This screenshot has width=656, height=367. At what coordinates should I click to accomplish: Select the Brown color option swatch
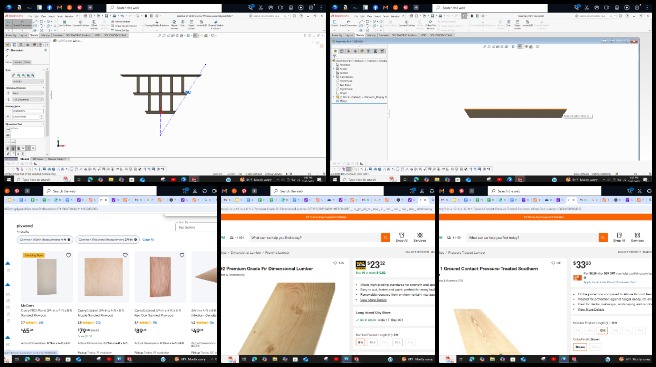pyautogui.click(x=580, y=347)
